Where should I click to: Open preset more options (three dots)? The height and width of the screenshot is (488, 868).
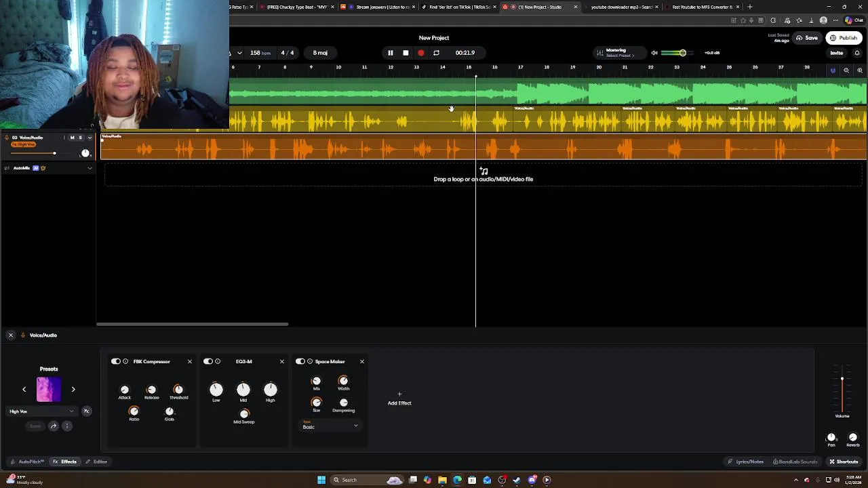tap(67, 426)
